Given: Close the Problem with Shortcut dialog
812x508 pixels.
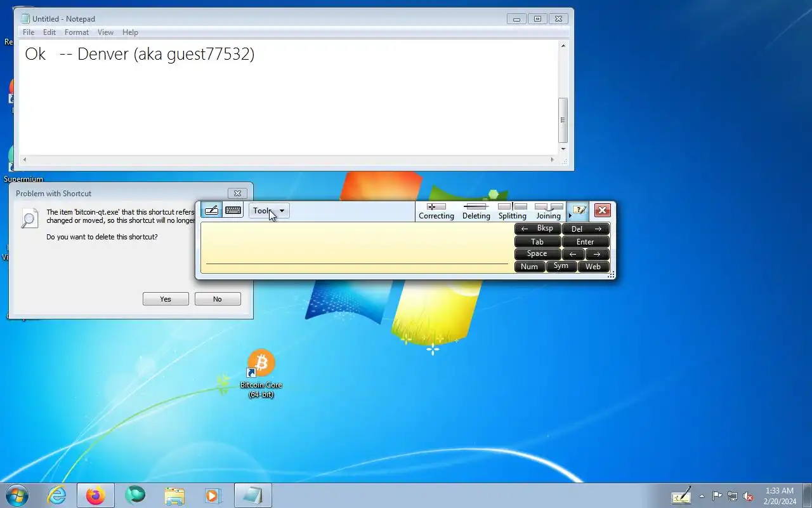Looking at the screenshot, I should tap(237, 193).
